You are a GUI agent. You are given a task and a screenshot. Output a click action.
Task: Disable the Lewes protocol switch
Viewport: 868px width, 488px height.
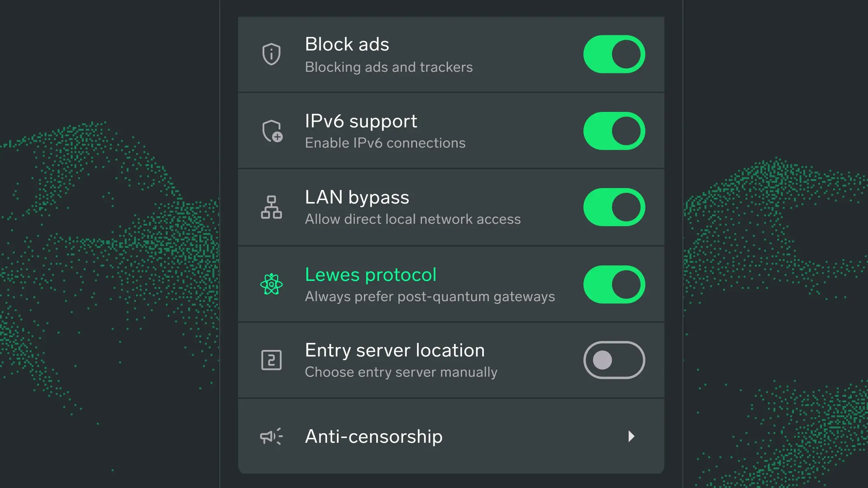pyautogui.click(x=614, y=284)
